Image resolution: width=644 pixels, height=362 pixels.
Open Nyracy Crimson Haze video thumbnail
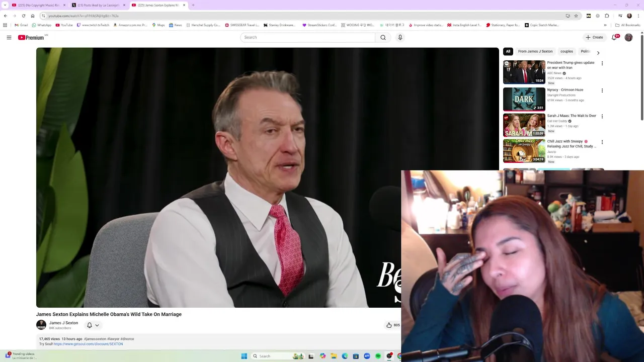524,99
